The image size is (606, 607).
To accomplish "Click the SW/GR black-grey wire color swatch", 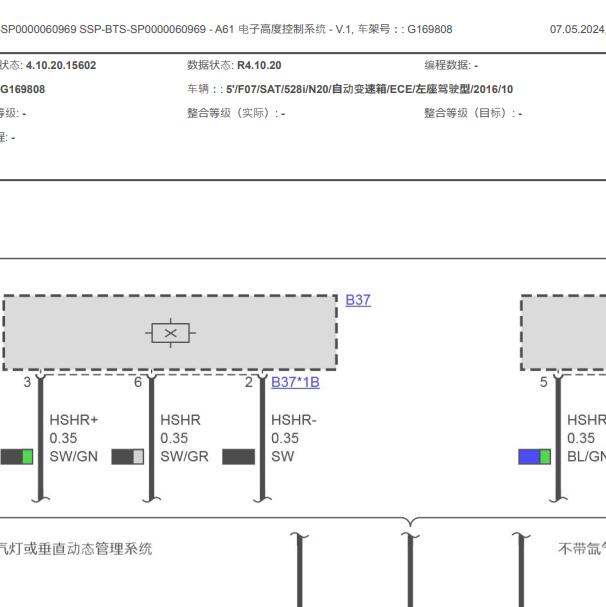I will 128,457.
